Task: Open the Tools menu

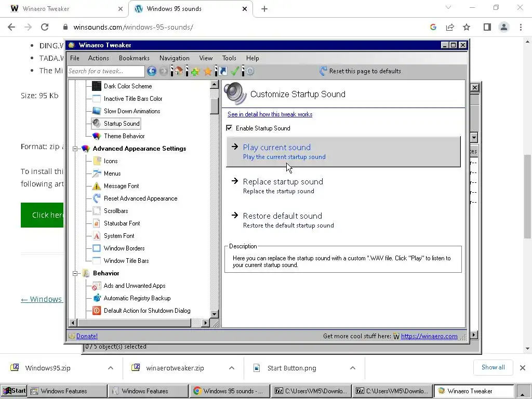Action: pos(229,58)
